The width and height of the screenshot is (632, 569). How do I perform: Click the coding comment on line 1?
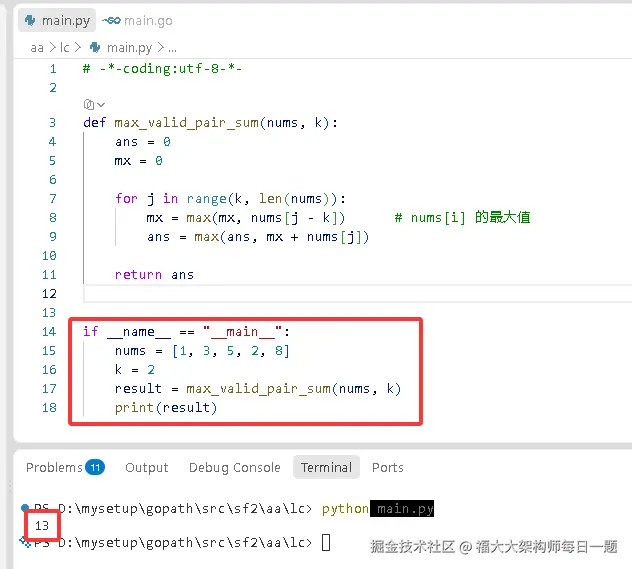pos(162,69)
